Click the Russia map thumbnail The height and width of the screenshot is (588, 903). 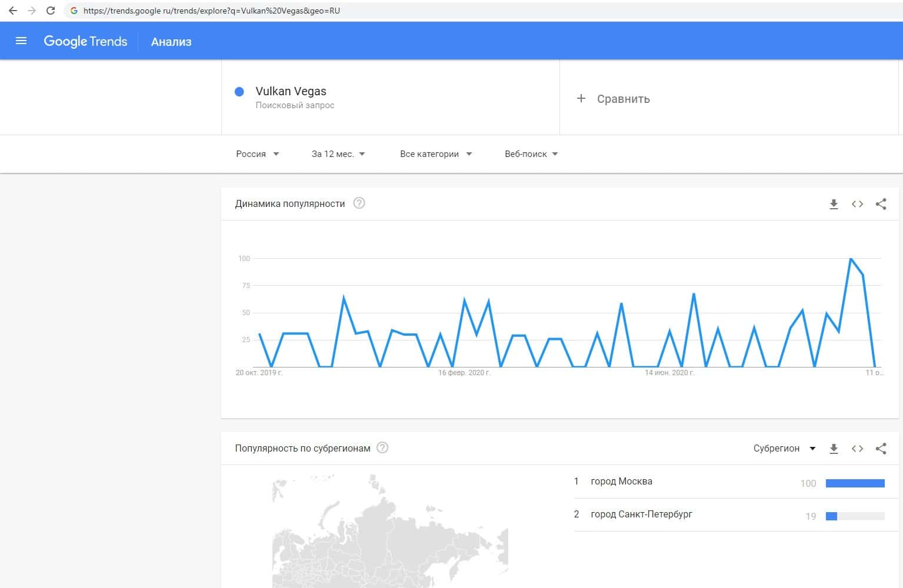390,531
